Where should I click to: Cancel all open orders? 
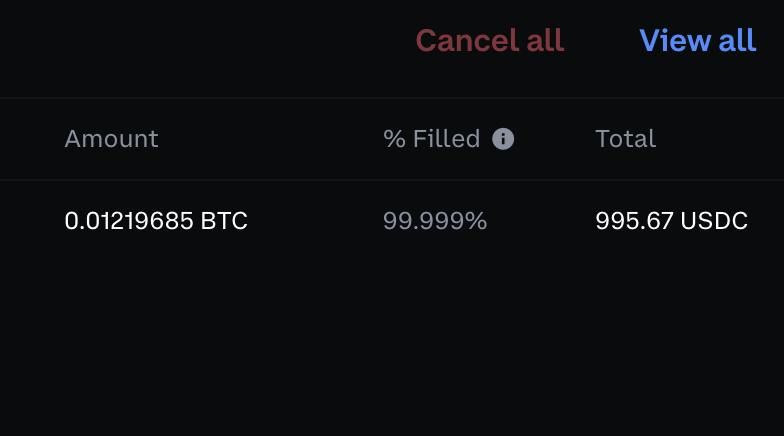(489, 41)
